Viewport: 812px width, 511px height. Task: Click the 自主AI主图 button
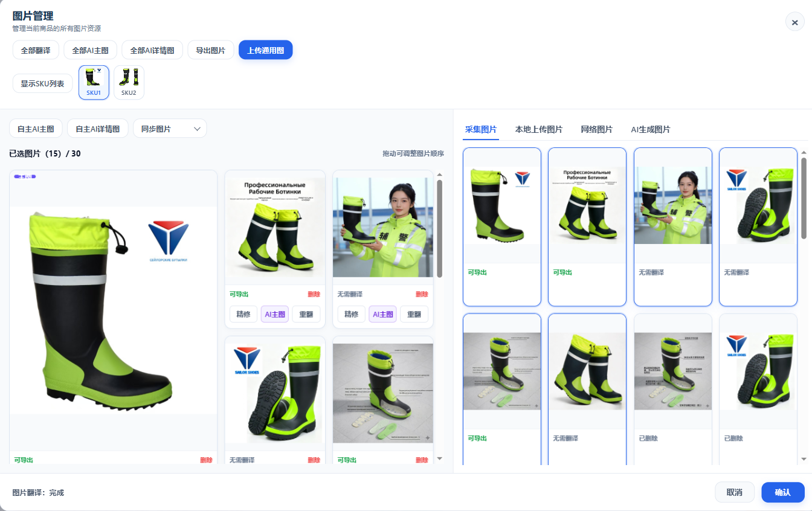[x=36, y=129]
